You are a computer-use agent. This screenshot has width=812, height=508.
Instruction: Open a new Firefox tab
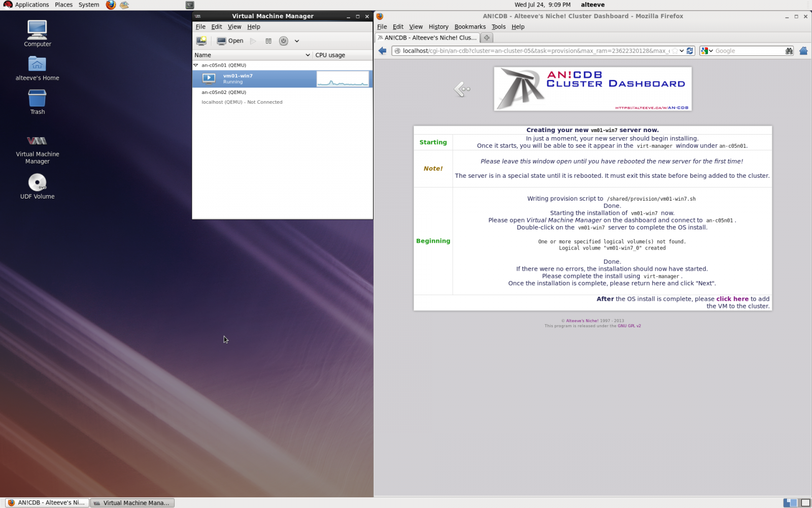(x=486, y=38)
